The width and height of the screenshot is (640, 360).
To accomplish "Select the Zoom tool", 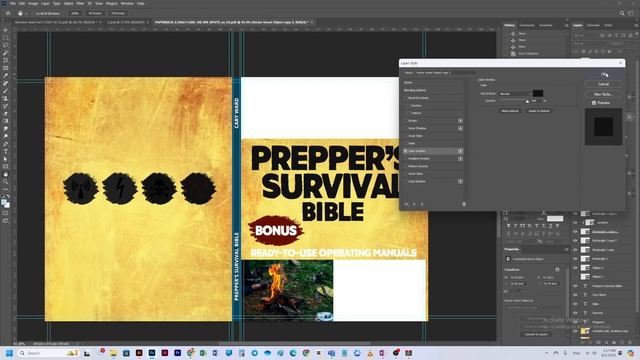I will point(5,182).
